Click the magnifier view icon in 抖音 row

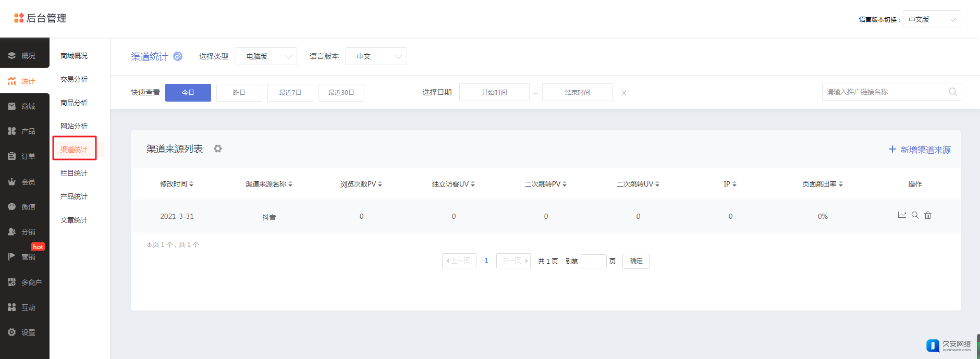click(915, 215)
